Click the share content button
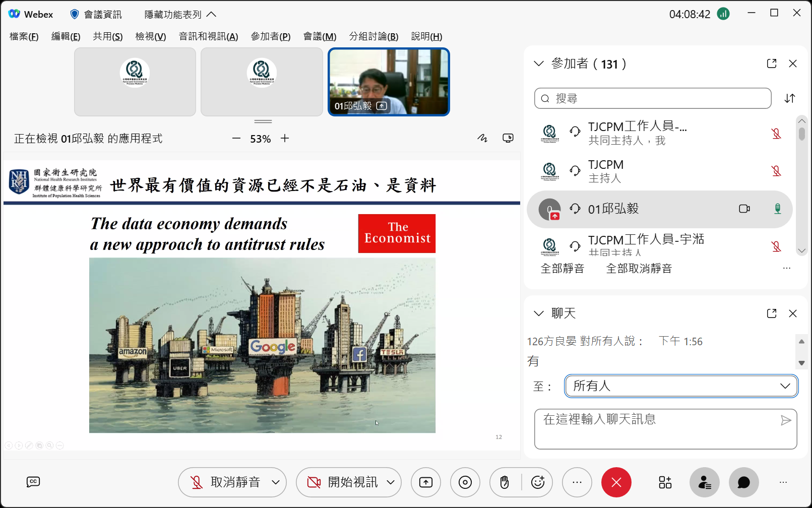 426,482
